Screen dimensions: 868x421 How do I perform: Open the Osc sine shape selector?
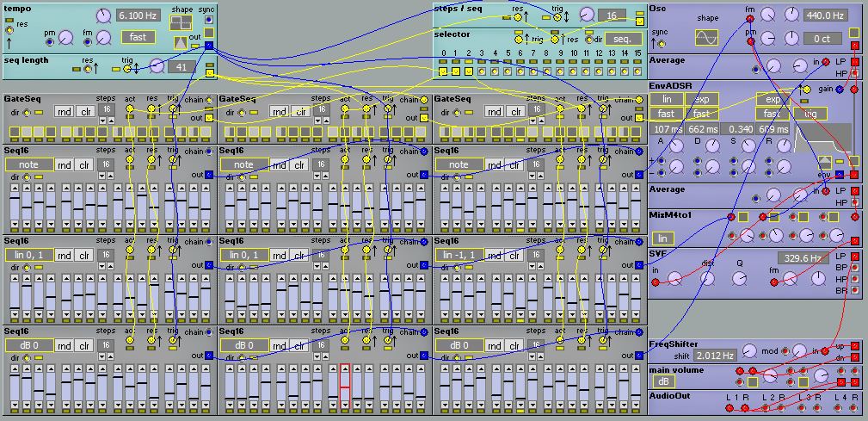click(707, 38)
